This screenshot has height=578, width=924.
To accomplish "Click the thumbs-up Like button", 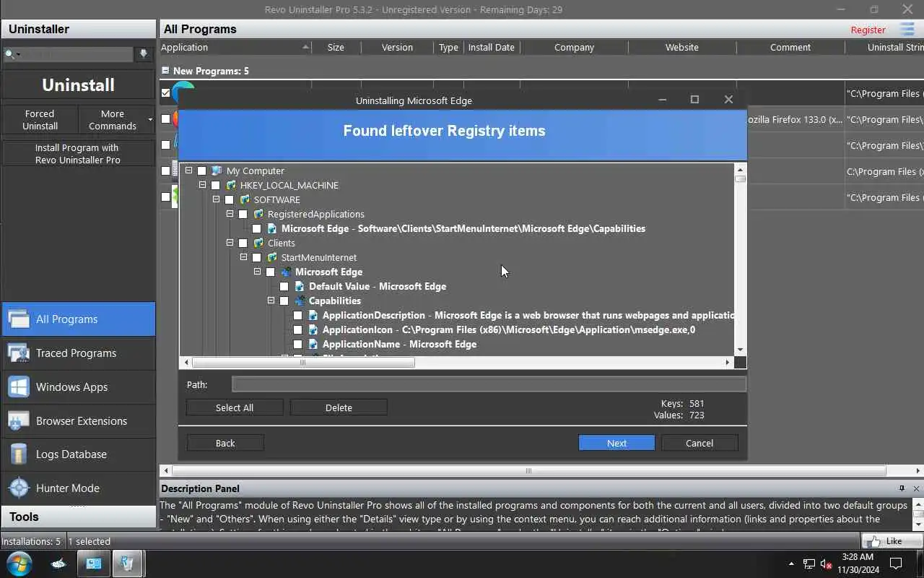I will pyautogui.click(x=892, y=541).
